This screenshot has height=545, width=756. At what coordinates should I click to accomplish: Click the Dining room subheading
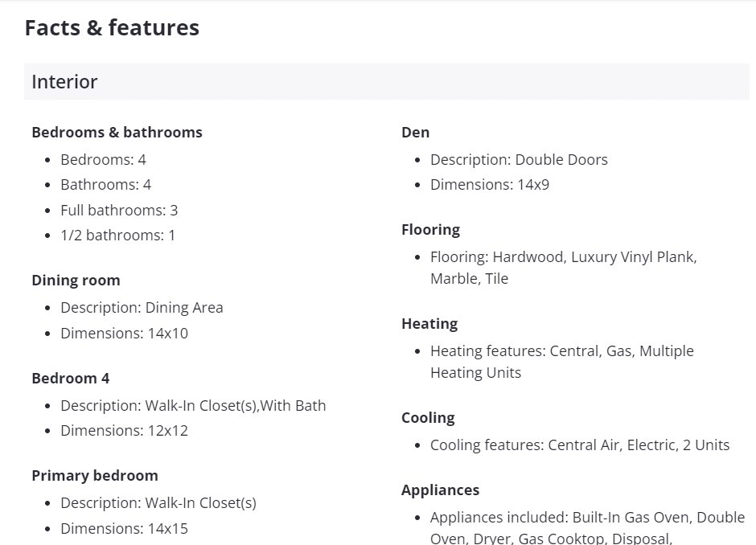(x=76, y=281)
